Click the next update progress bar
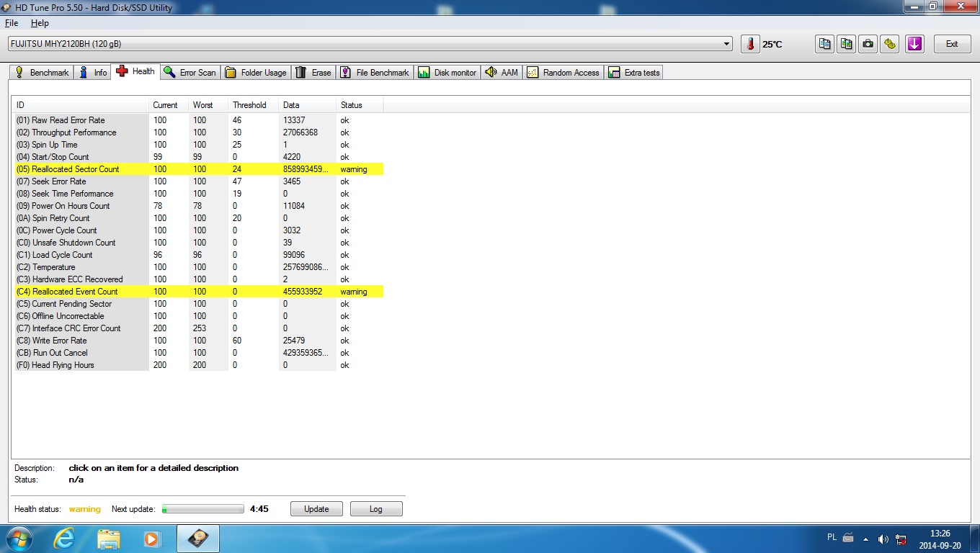980x553 pixels. (203, 509)
